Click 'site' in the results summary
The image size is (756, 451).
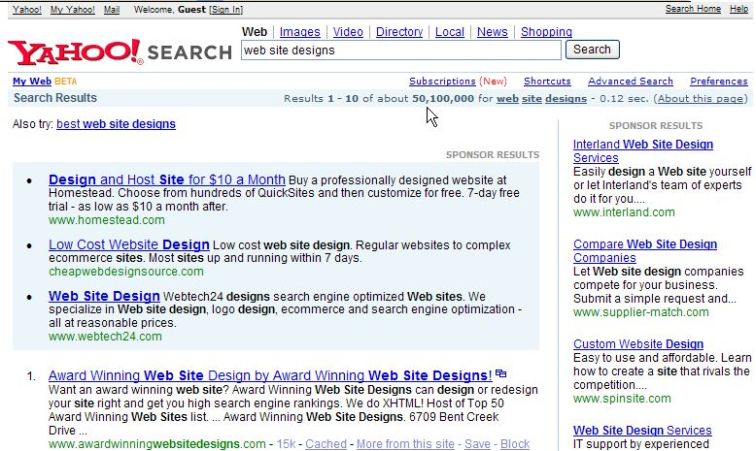click(532, 98)
